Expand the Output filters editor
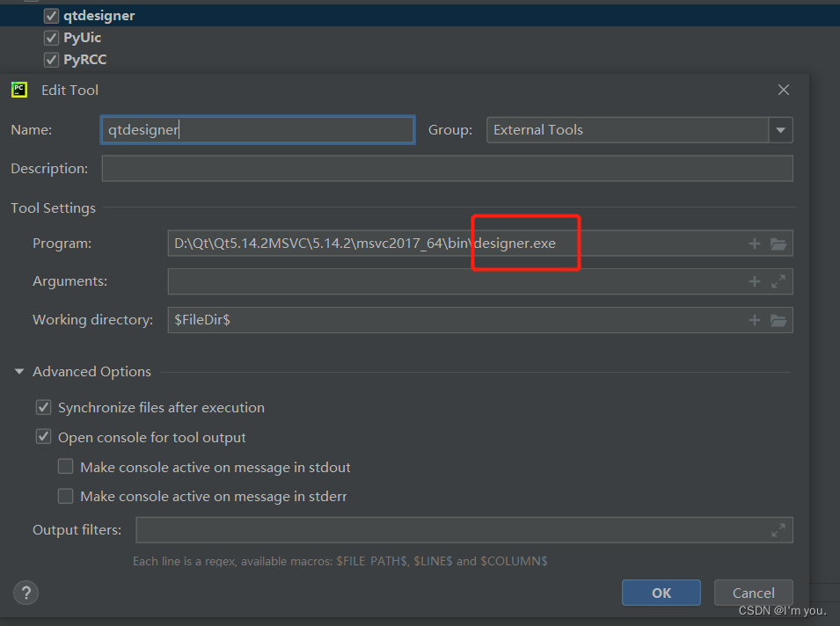This screenshot has height=626, width=840. 778,529
